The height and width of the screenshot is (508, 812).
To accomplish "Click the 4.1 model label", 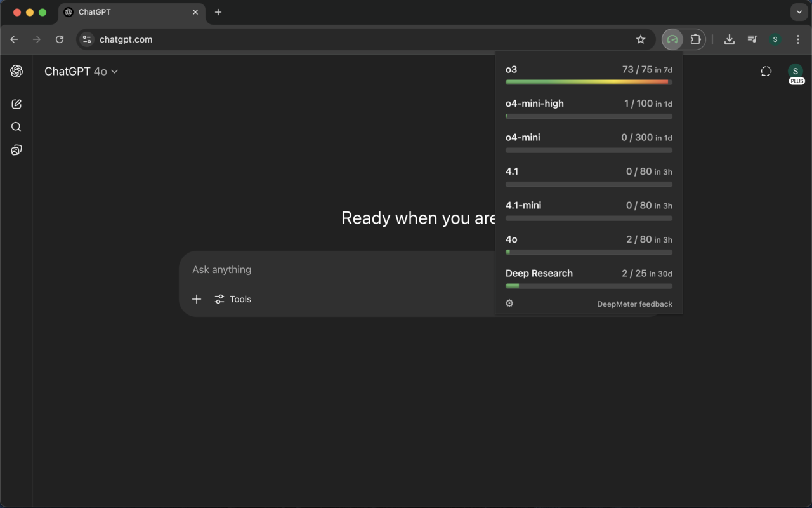I will point(512,171).
